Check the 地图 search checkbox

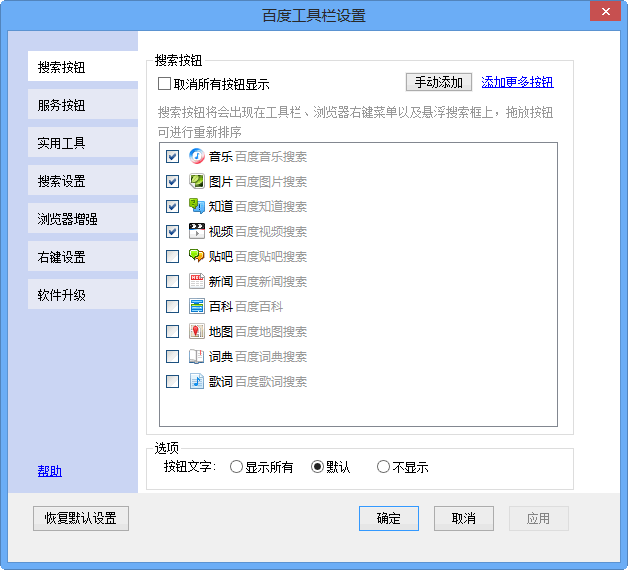(173, 331)
